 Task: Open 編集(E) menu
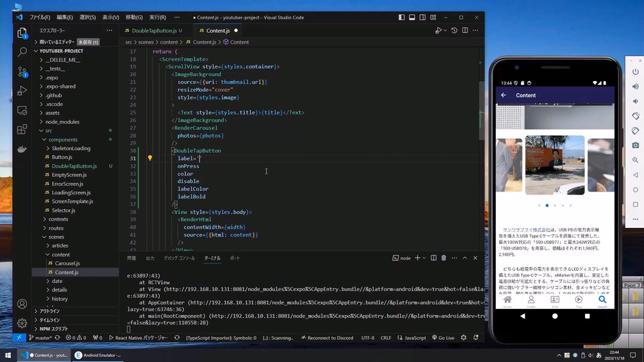(64, 17)
